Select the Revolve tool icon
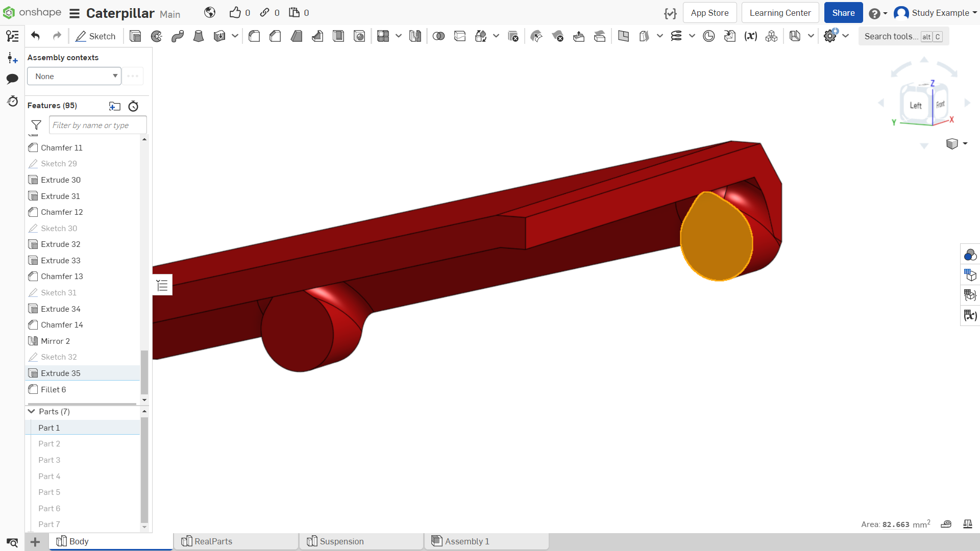This screenshot has width=980, height=551. pyautogui.click(x=157, y=36)
